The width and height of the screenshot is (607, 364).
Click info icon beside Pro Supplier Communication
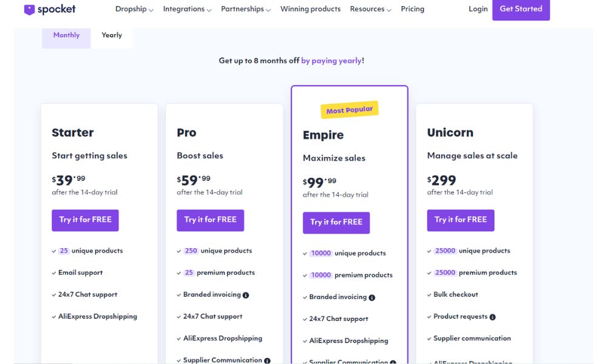[x=267, y=360]
